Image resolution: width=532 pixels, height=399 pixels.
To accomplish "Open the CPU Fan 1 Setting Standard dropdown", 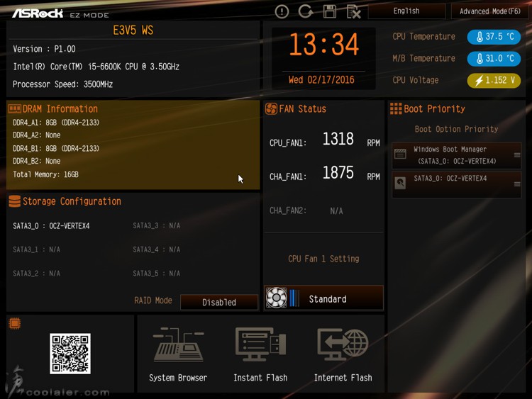I will [323, 298].
